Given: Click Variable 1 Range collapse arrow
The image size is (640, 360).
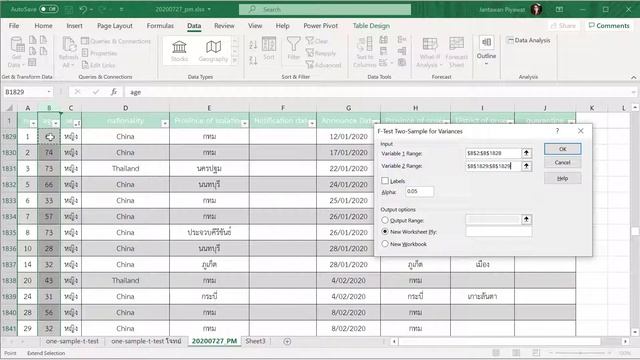Looking at the screenshot, I should (527, 153).
